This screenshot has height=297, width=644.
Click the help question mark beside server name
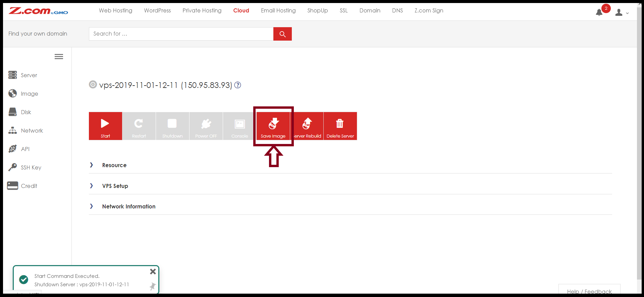click(x=237, y=85)
